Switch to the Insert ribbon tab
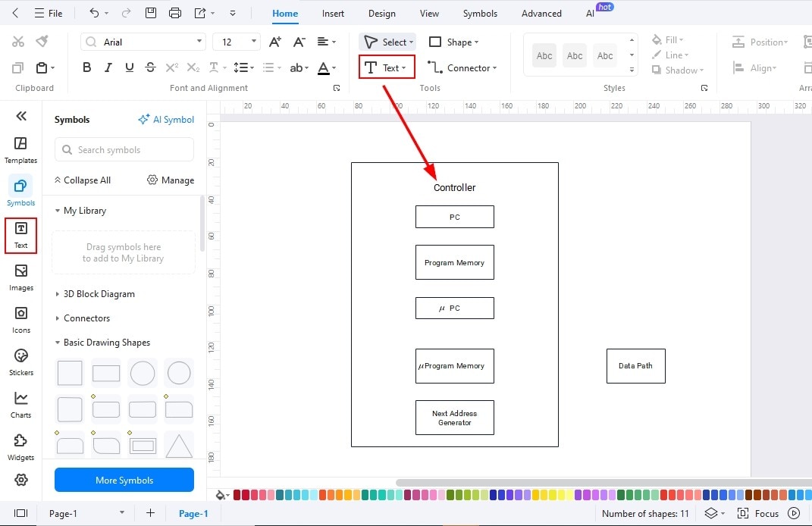This screenshot has height=526, width=812. [x=333, y=13]
